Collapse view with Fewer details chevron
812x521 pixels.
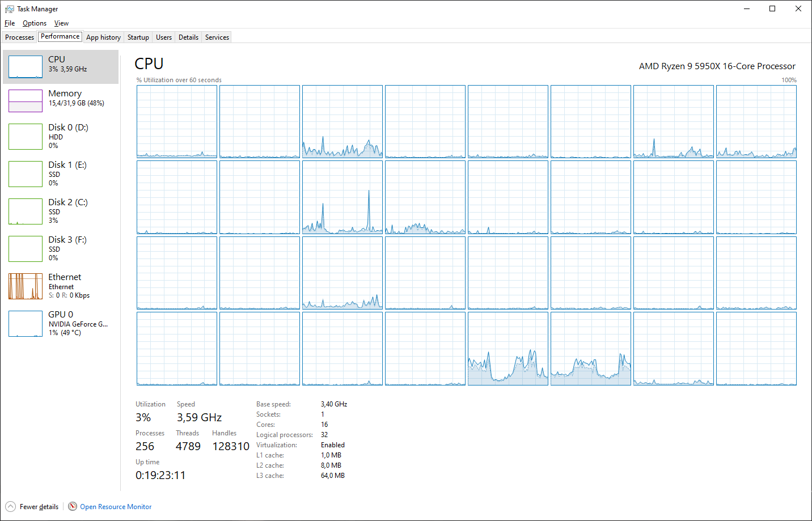(x=10, y=507)
